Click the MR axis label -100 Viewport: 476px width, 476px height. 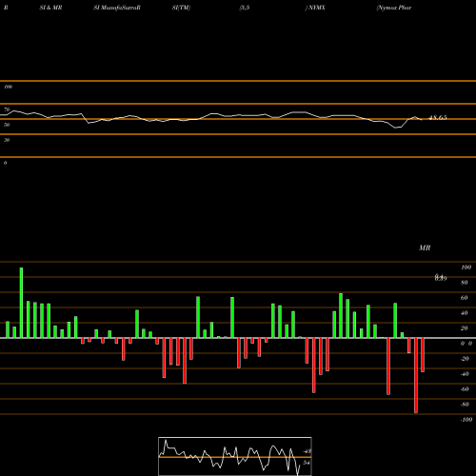[466, 420]
